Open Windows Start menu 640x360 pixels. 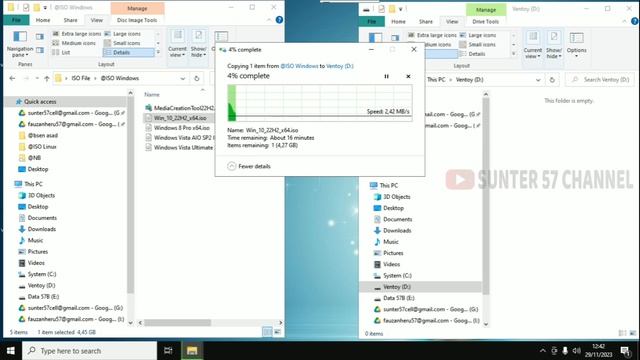pos(11,351)
